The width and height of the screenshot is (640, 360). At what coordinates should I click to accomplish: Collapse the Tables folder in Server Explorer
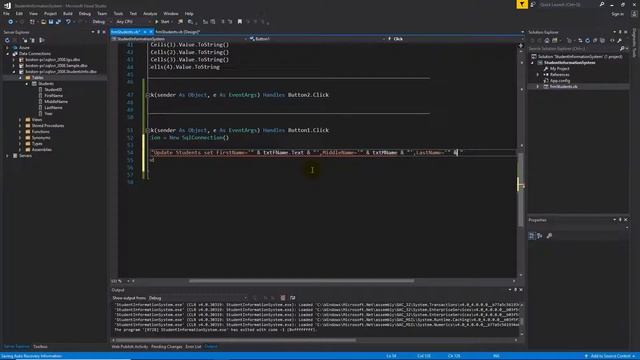coord(20,78)
